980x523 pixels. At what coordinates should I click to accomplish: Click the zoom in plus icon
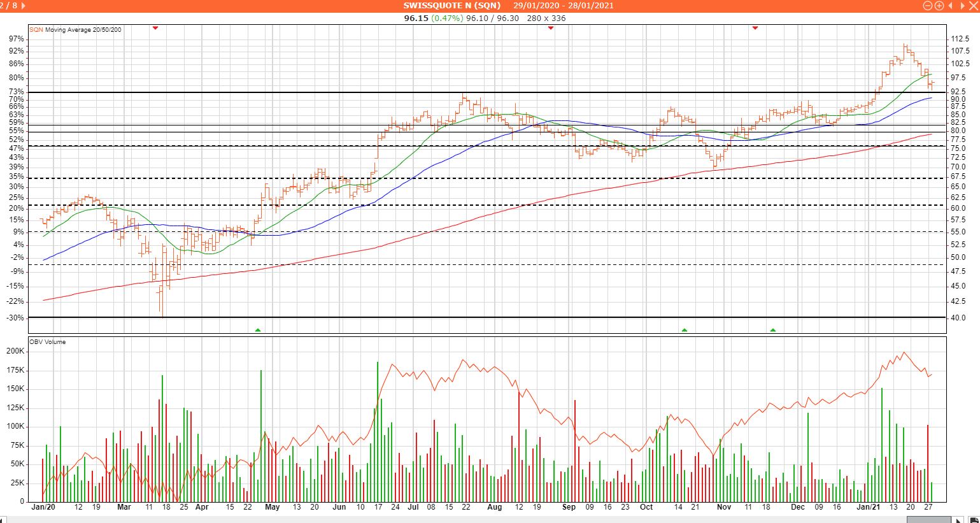pos(939,6)
